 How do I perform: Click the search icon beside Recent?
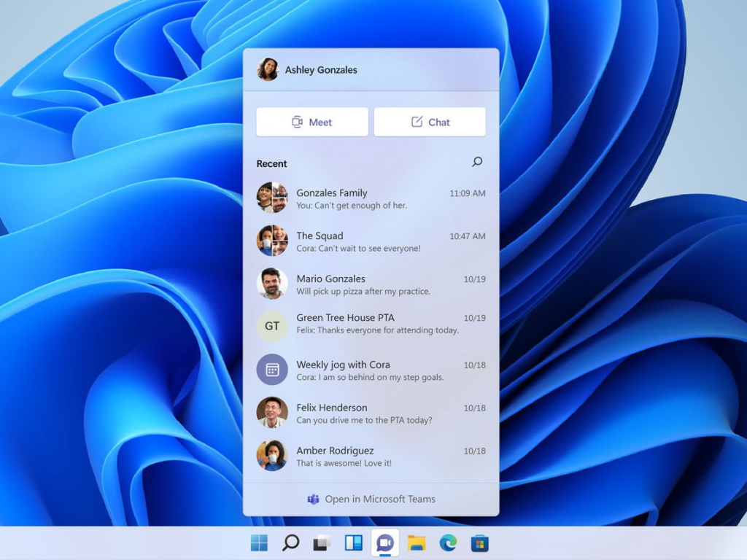(x=477, y=162)
